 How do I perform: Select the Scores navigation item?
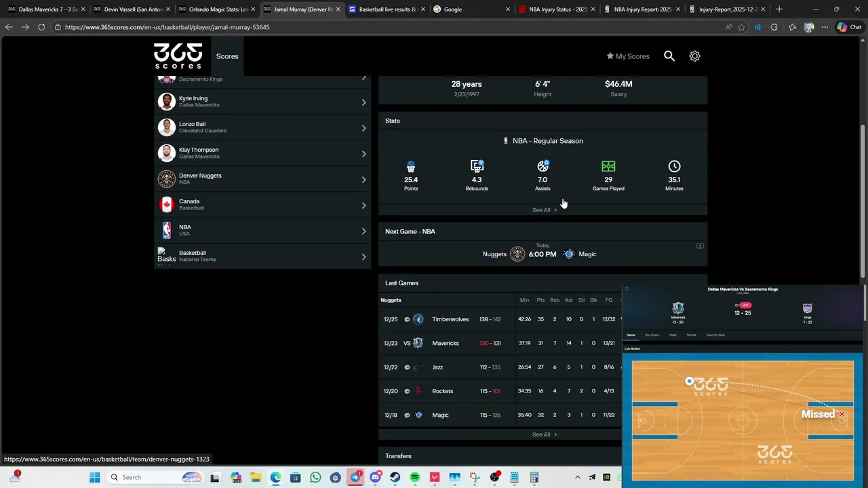click(x=227, y=56)
